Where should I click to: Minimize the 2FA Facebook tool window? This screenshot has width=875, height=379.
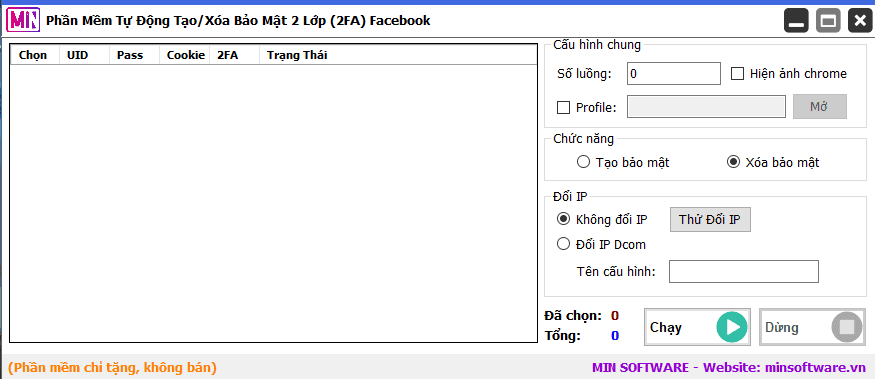[x=796, y=21]
